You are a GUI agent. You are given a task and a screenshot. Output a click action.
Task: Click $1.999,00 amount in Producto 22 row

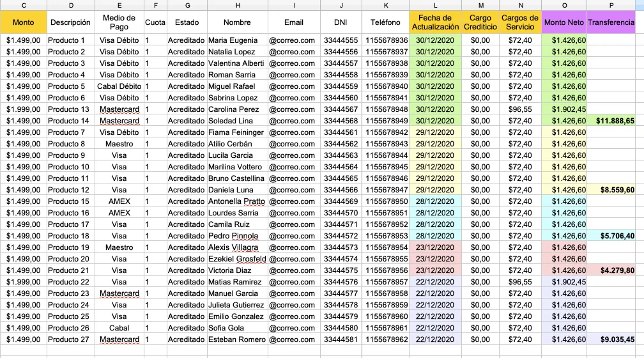click(x=24, y=282)
